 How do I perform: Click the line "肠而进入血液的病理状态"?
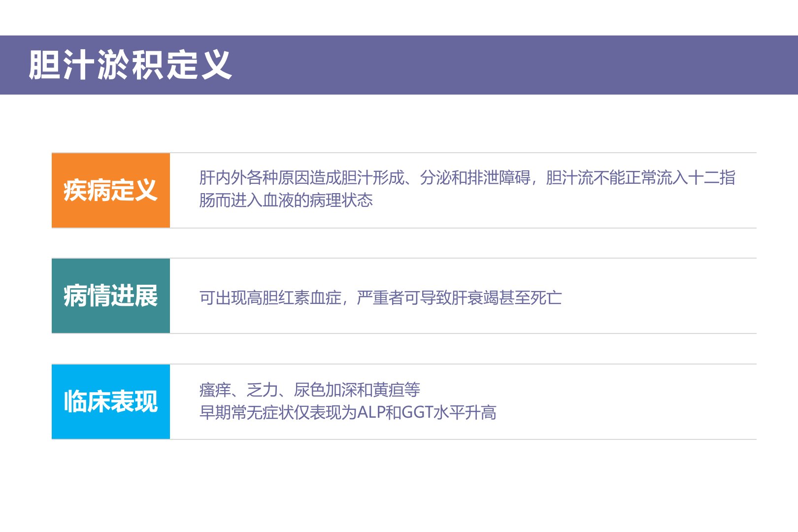[286, 200]
